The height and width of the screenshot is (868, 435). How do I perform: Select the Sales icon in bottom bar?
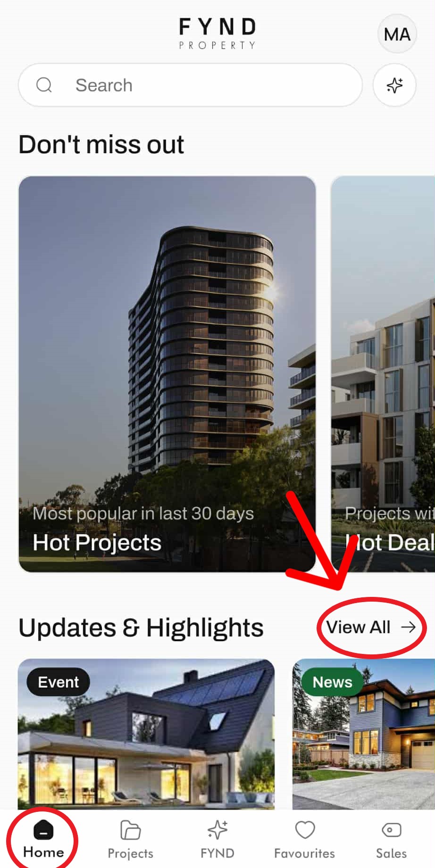click(x=391, y=830)
